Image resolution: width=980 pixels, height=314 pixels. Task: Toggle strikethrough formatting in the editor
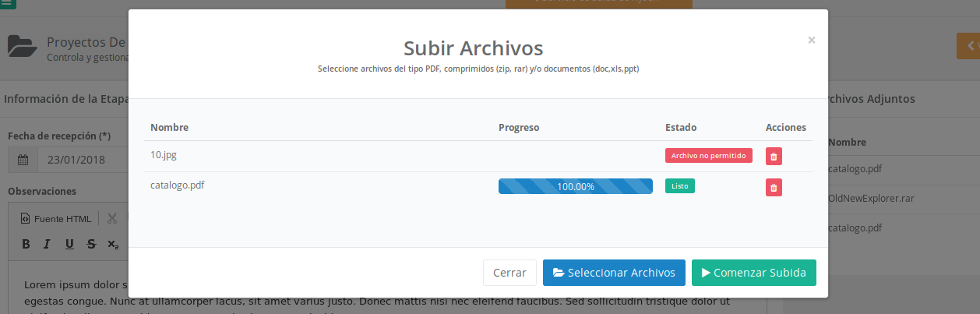(91, 244)
